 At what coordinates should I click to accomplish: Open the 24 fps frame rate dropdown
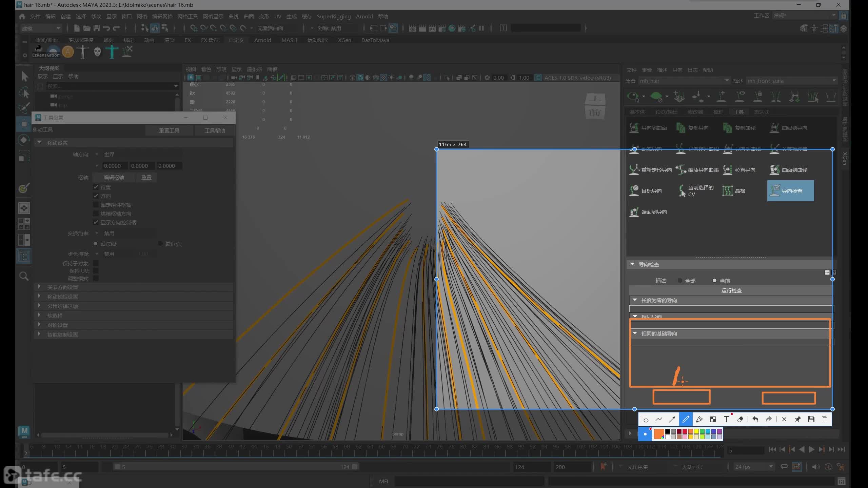(753, 467)
